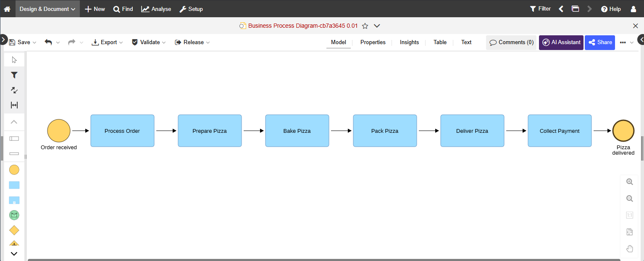Open the Validate dropdown options
Image resolution: width=644 pixels, height=261 pixels.
[x=149, y=42]
